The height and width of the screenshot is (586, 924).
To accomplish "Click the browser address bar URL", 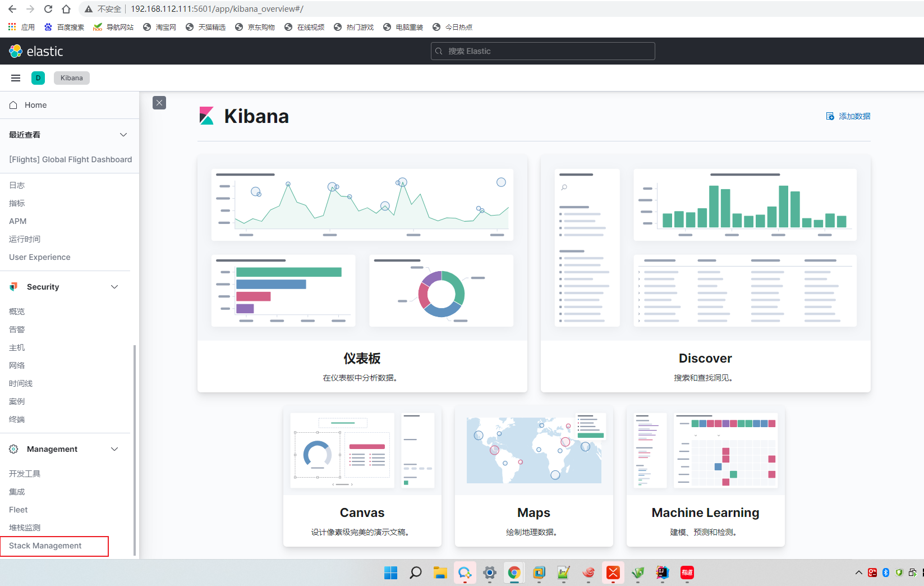I will point(217,9).
